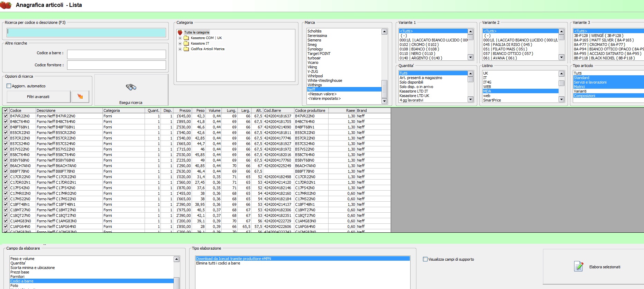This screenshot has width=644, height=289.
Task: Click the Marca list scroll-down arrow
Action: pos(384,101)
